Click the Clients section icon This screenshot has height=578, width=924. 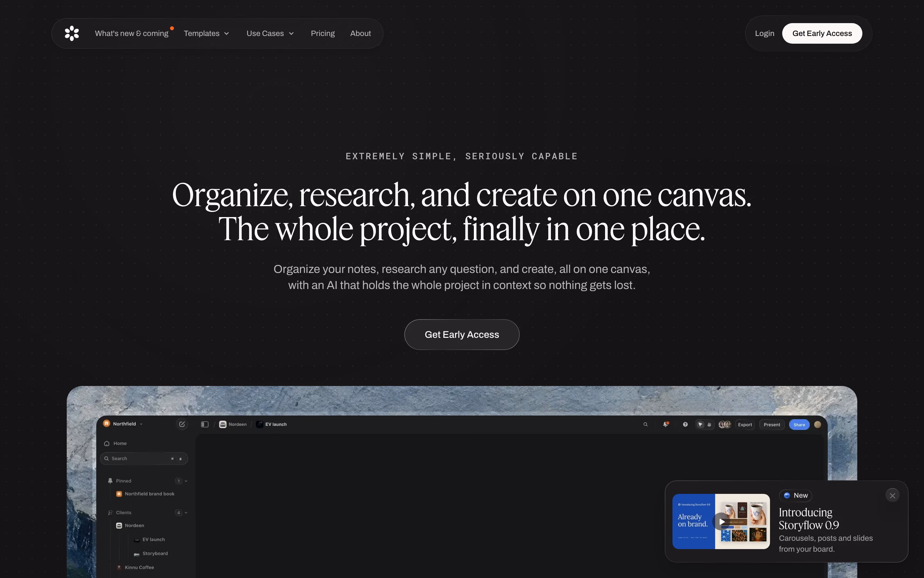(x=110, y=512)
